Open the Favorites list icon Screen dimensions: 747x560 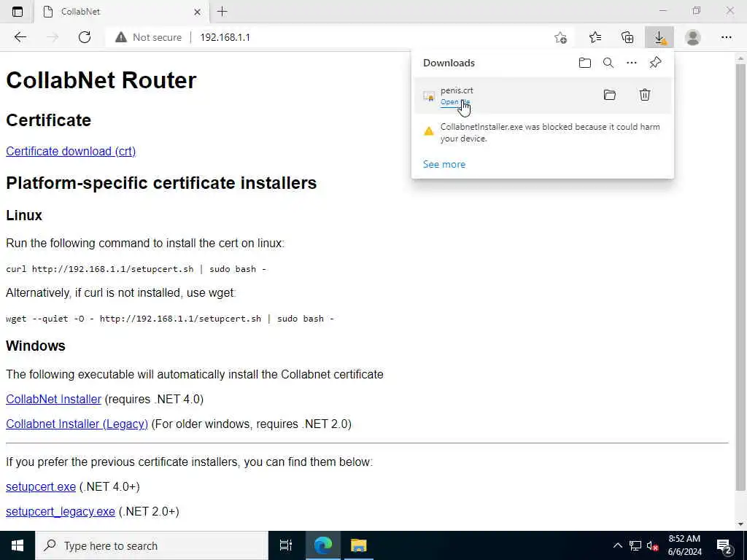595,37
